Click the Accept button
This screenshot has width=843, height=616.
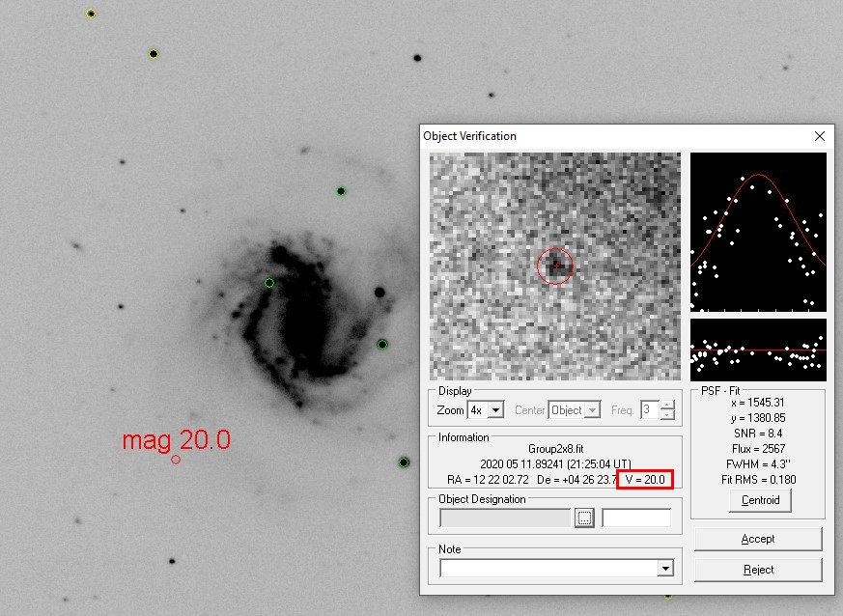point(758,539)
